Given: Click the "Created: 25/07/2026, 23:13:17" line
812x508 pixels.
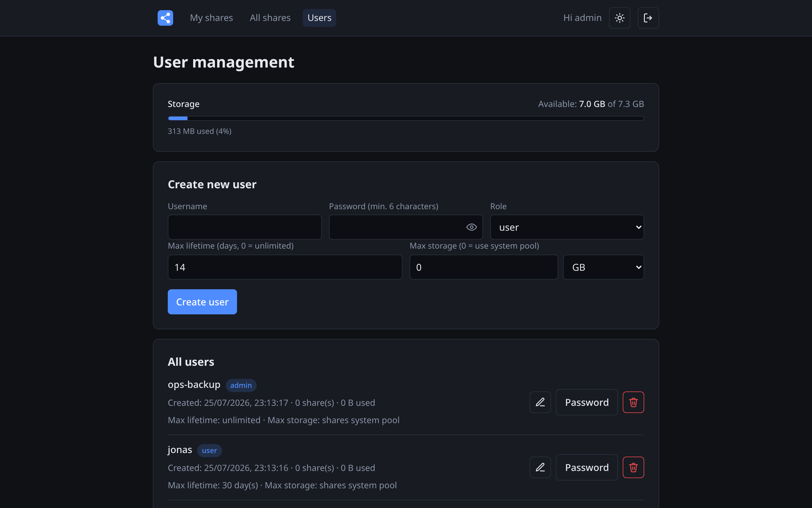Looking at the screenshot, I should pyautogui.click(x=271, y=403).
